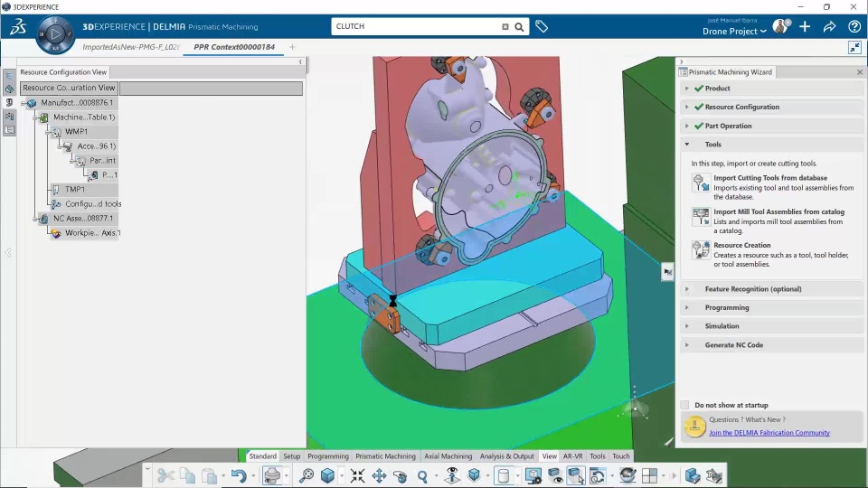The image size is (868, 488).
Task: Open the Paste options dropdown arrow
Action: (223, 476)
